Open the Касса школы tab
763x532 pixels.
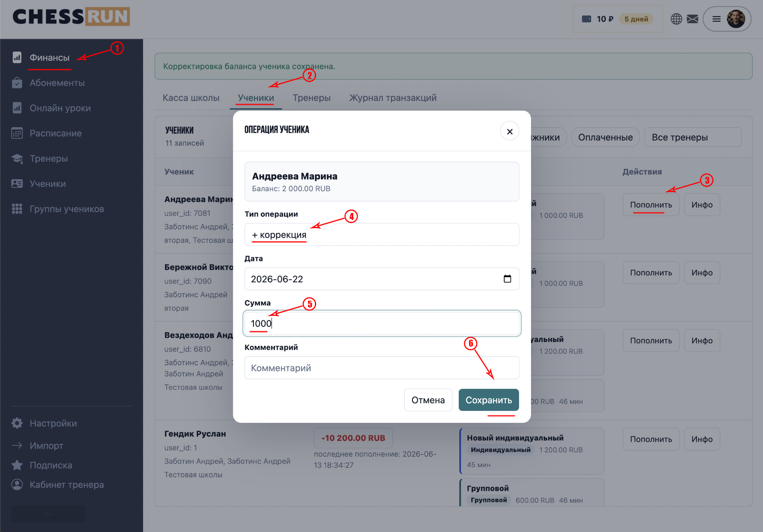[191, 98]
